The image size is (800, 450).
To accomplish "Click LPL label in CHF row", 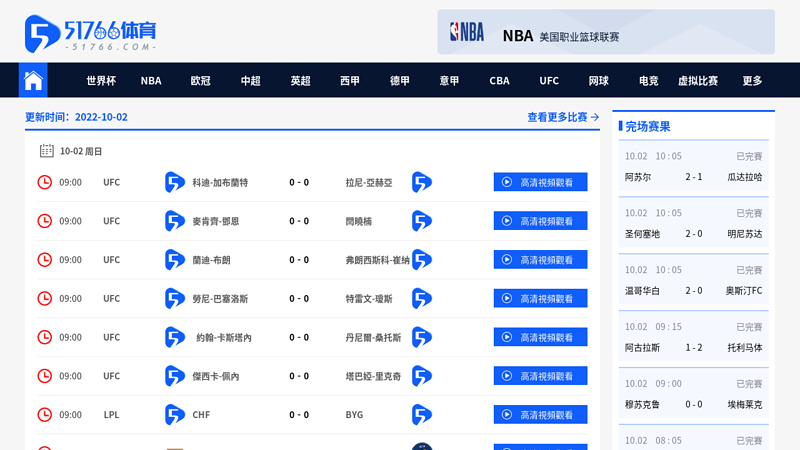I will pyautogui.click(x=111, y=415).
